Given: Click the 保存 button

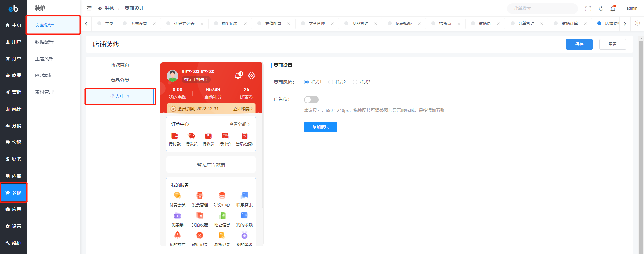Looking at the screenshot, I should click(579, 44).
